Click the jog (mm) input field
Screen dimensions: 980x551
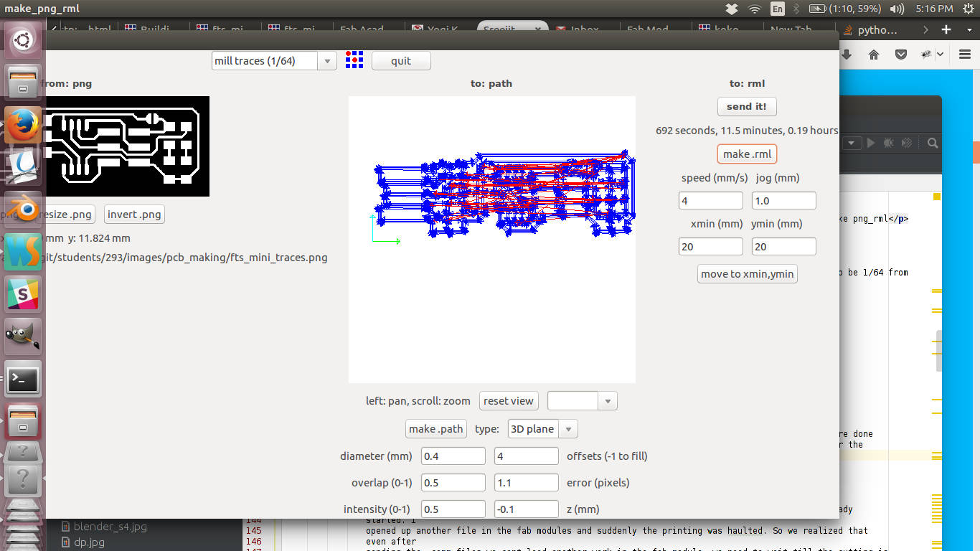coord(784,201)
